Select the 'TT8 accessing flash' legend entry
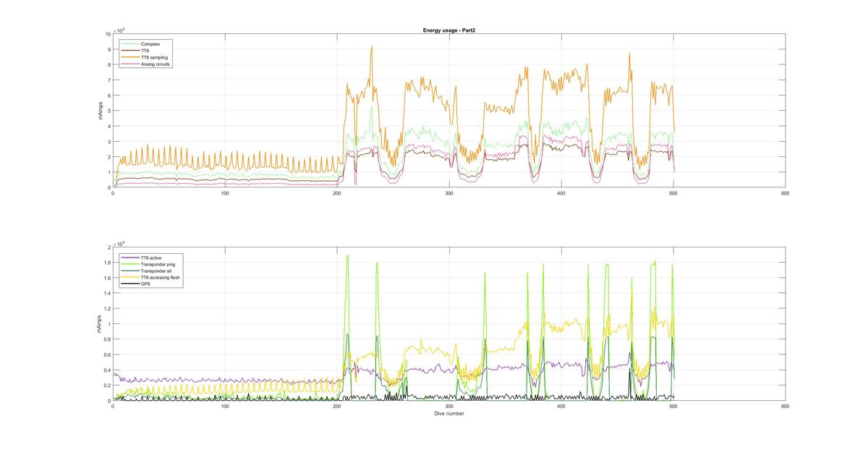The width and height of the screenshot is (868, 450). coord(150,278)
